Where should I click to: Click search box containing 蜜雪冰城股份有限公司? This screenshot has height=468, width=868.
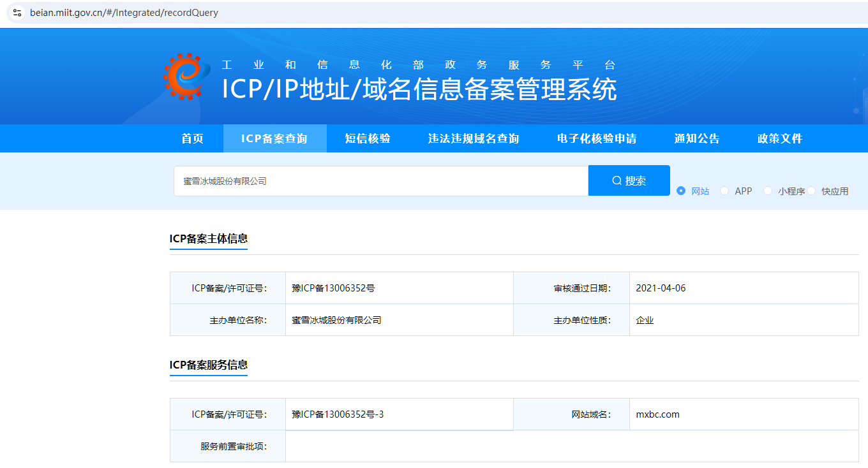tap(381, 181)
